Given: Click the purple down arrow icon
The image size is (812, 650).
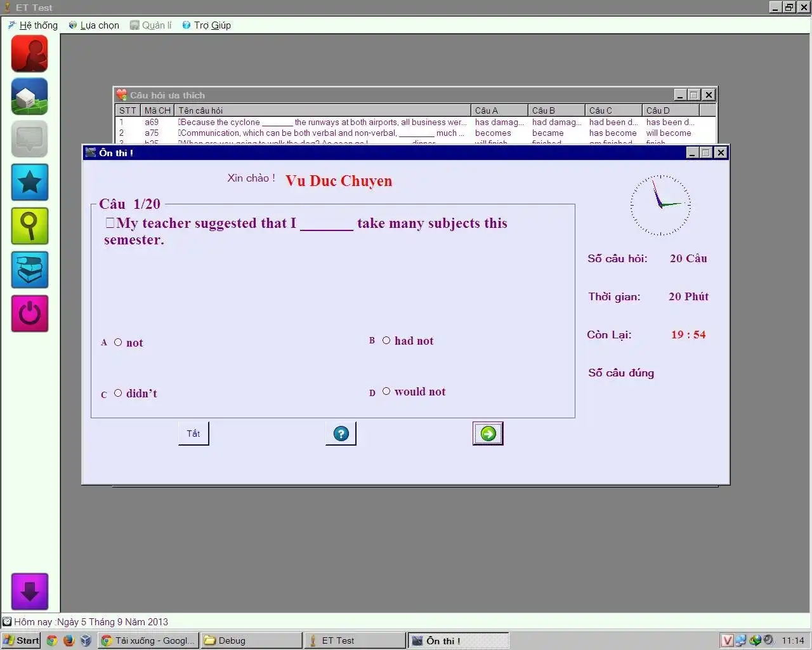Looking at the screenshot, I should (29, 592).
